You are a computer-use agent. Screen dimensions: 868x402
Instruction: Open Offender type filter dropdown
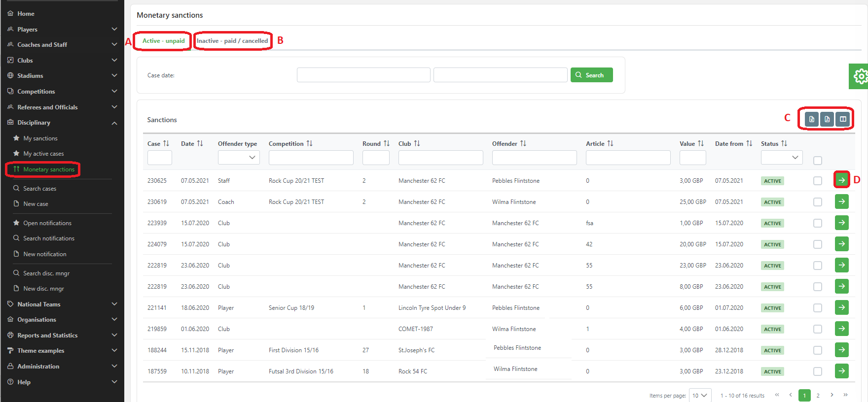[x=239, y=158]
